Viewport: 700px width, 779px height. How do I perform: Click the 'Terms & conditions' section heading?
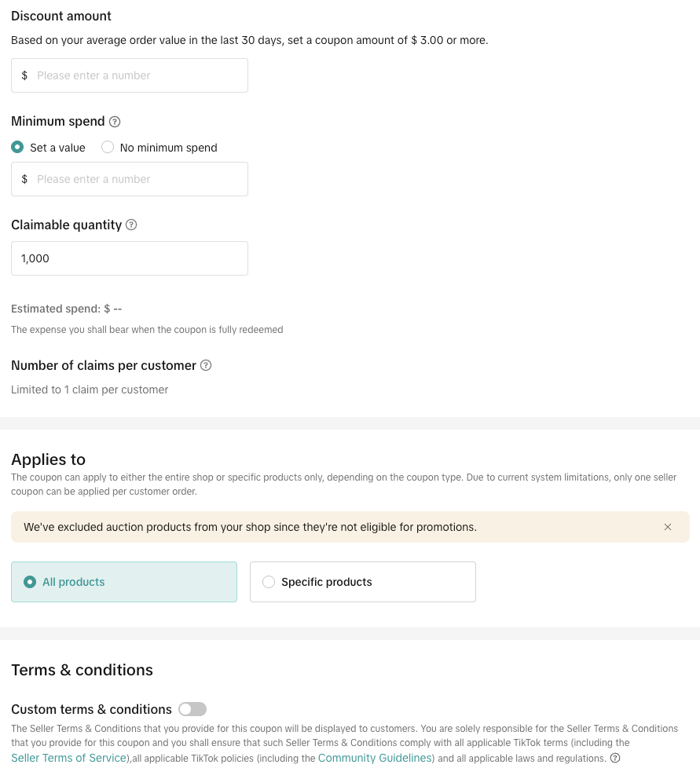(x=82, y=670)
